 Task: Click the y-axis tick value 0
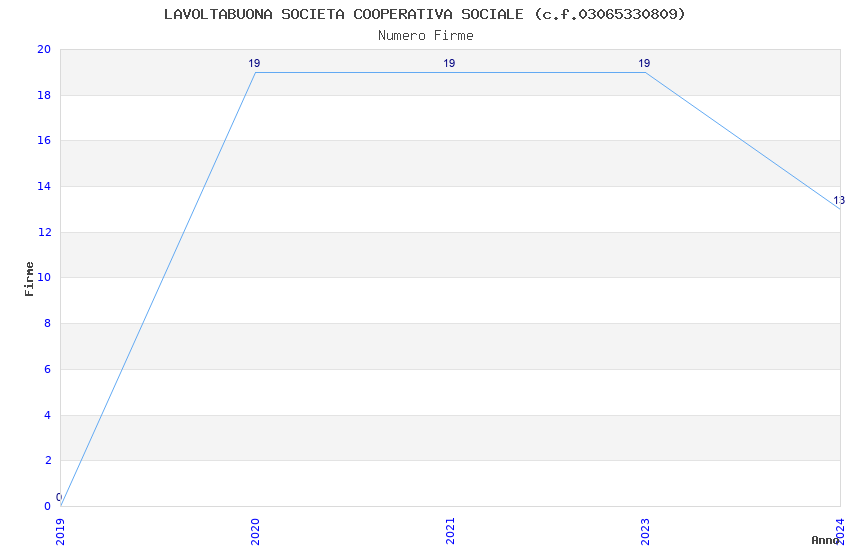coord(48,506)
